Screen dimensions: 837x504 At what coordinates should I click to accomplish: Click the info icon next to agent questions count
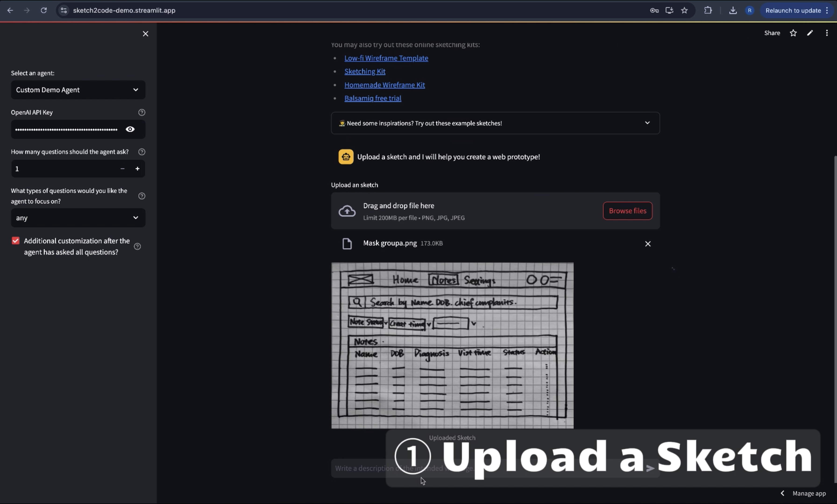click(x=142, y=151)
